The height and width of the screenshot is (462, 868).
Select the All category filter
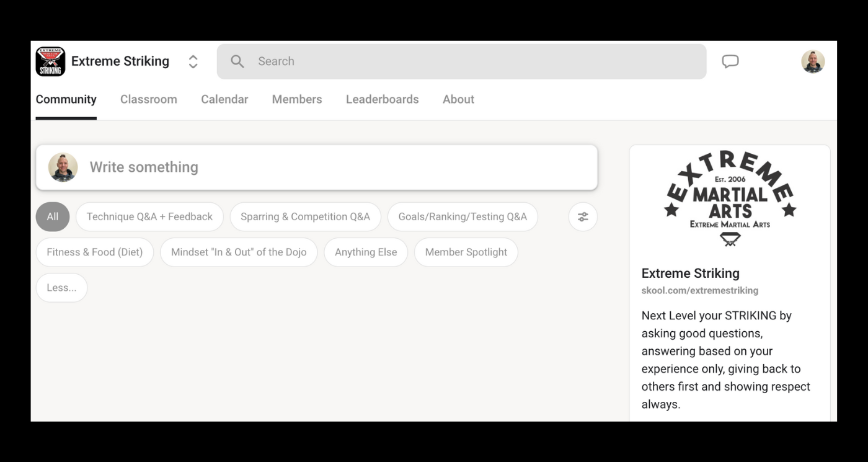point(53,216)
